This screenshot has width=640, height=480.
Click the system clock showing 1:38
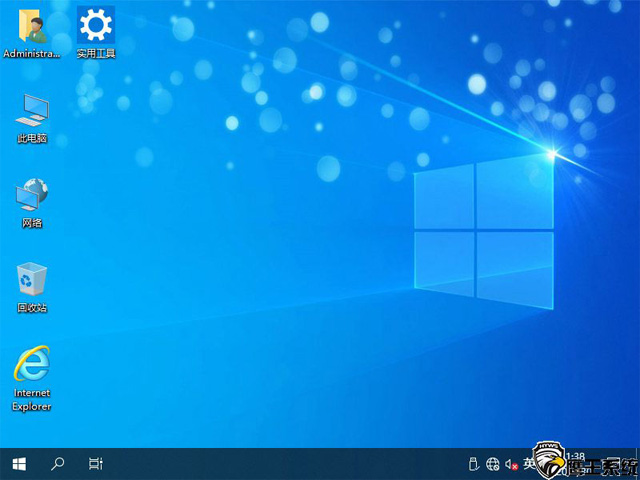click(576, 456)
